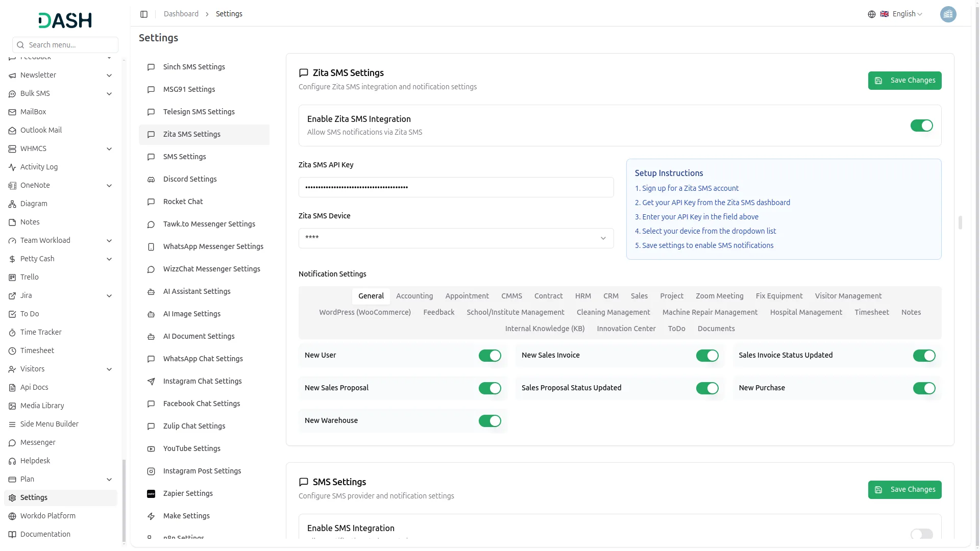Click the Timesheet clock icon in sidebar
This screenshot has width=980, height=551.
(x=12, y=351)
